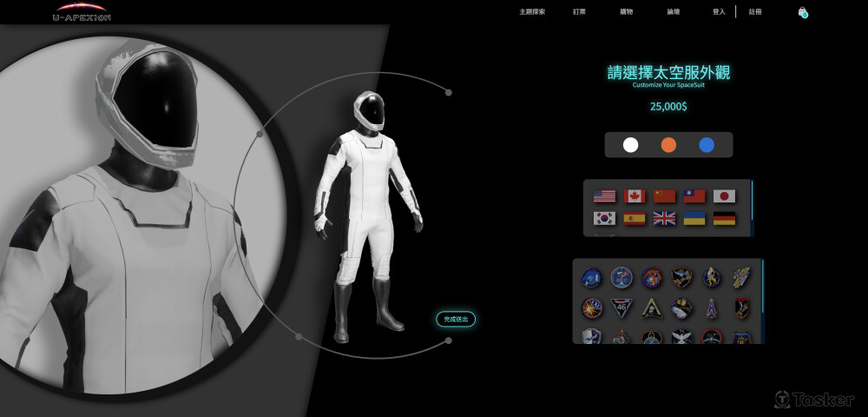
Task: Open the 主題探索 menu item
Action: pyautogui.click(x=532, y=12)
